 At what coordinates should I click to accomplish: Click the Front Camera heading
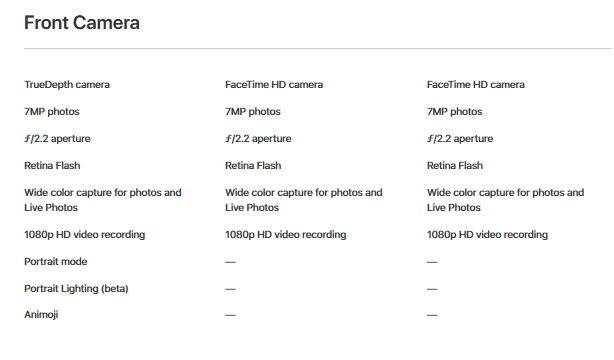82,22
